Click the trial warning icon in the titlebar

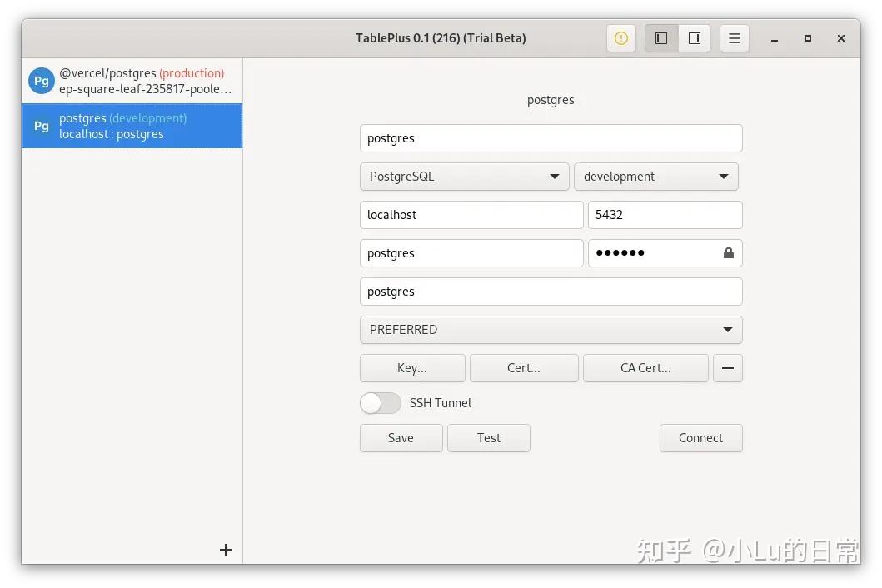click(620, 37)
